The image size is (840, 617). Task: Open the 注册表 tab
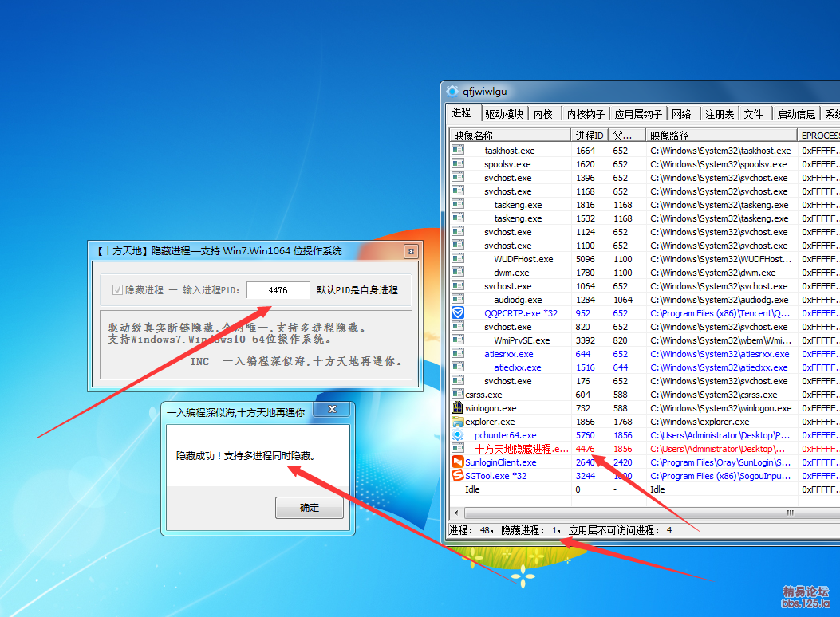point(719,114)
